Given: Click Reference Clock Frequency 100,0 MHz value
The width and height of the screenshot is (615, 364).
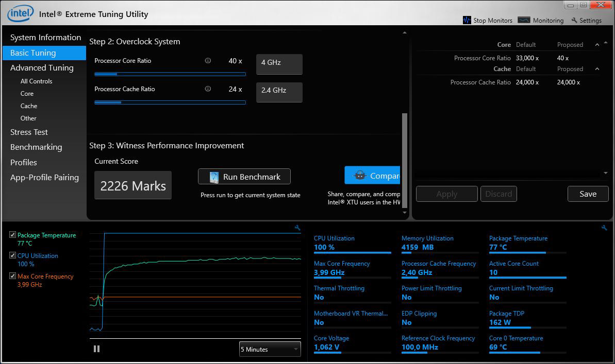Looking at the screenshot, I should [x=420, y=347].
